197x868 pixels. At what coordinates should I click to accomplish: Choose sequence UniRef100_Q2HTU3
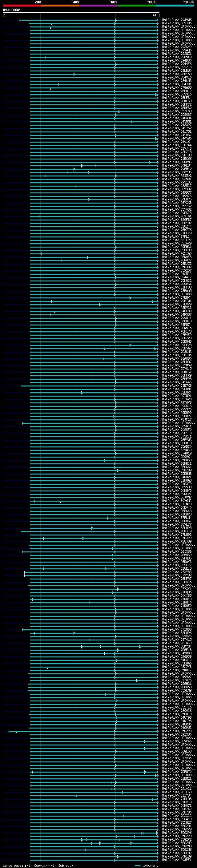(176, 155)
